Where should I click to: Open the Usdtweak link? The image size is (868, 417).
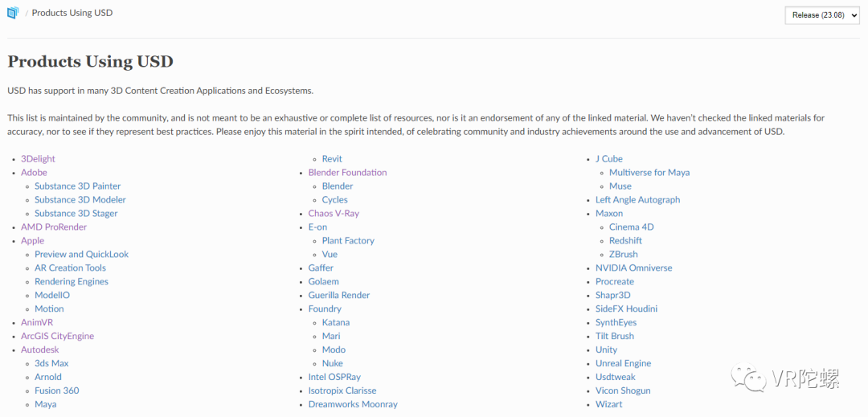(x=616, y=377)
